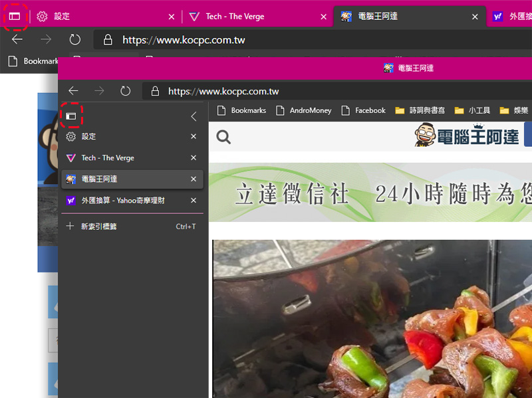
Task: Go back in back browser window
Action: (x=17, y=40)
